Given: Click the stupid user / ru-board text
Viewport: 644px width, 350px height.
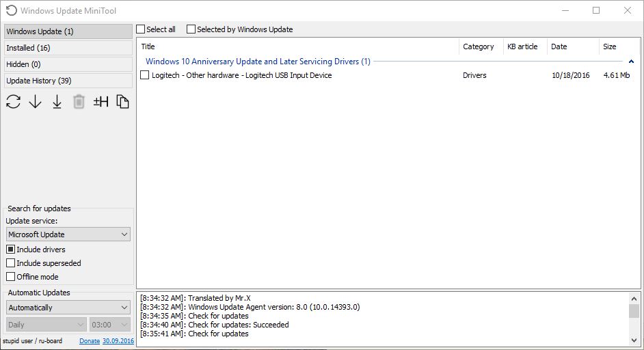Looking at the screenshot, I should click(32, 341).
